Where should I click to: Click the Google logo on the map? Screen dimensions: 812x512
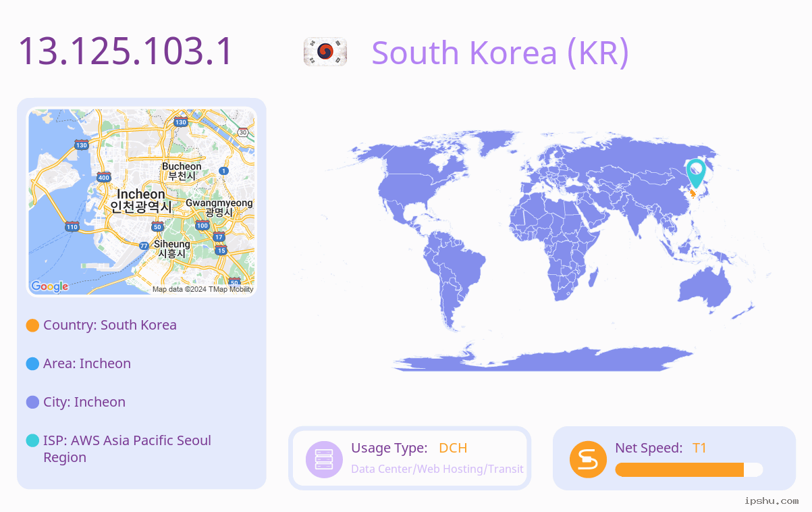(x=50, y=286)
